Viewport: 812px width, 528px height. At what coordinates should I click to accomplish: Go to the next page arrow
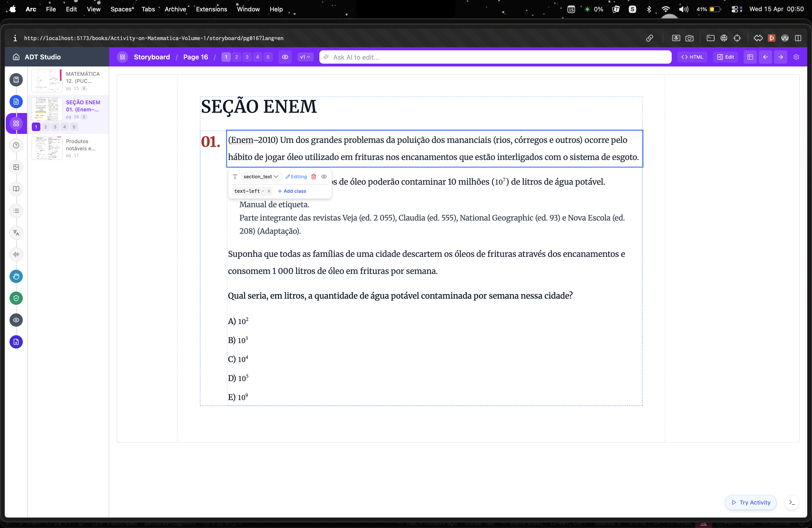(781, 57)
